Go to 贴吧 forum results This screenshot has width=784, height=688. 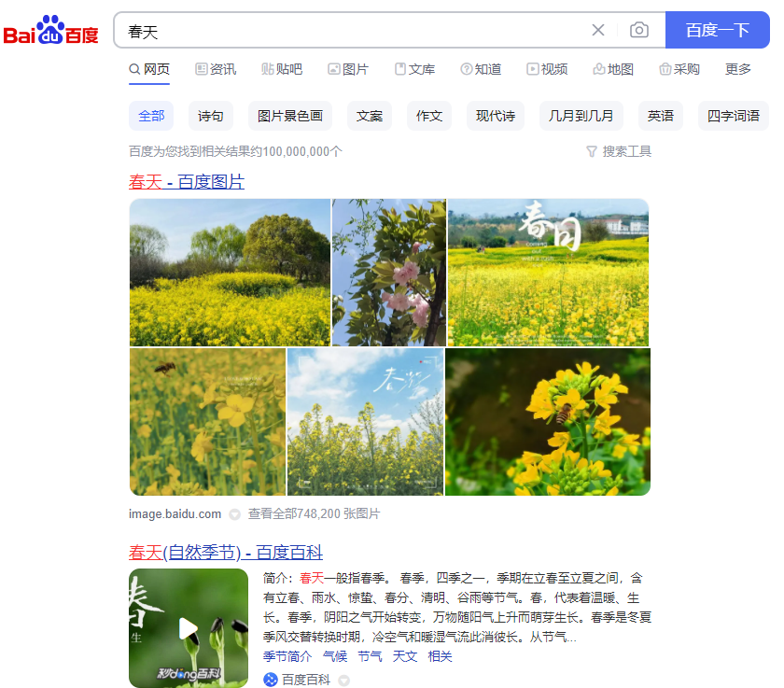[x=282, y=68]
